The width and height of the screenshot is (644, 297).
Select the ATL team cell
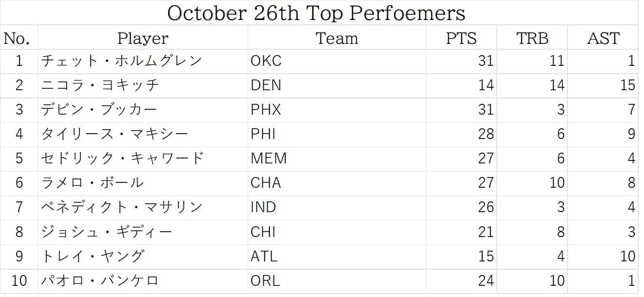(x=264, y=256)
